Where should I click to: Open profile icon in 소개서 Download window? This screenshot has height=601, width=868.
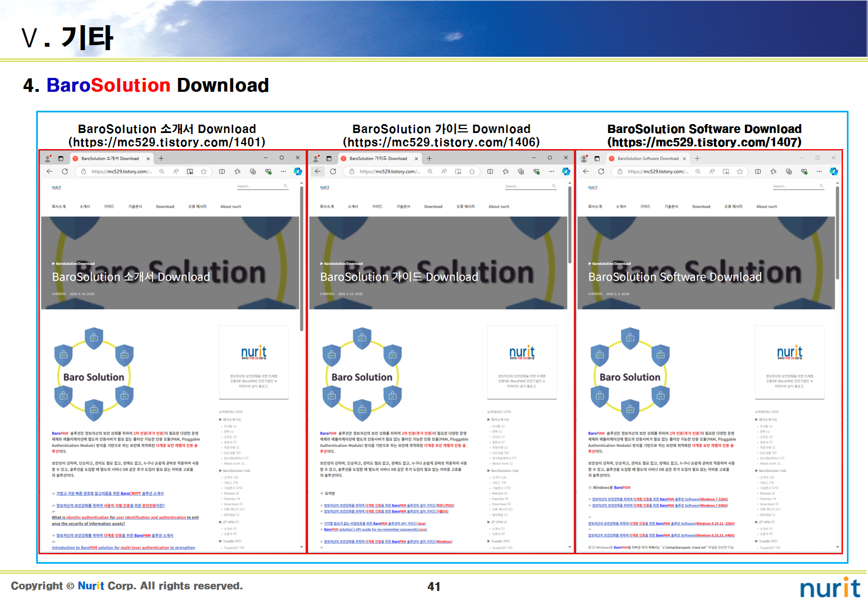[x=48, y=159]
